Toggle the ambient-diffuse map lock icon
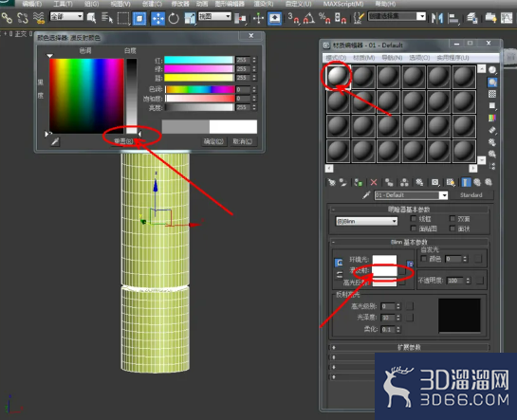 click(x=410, y=265)
